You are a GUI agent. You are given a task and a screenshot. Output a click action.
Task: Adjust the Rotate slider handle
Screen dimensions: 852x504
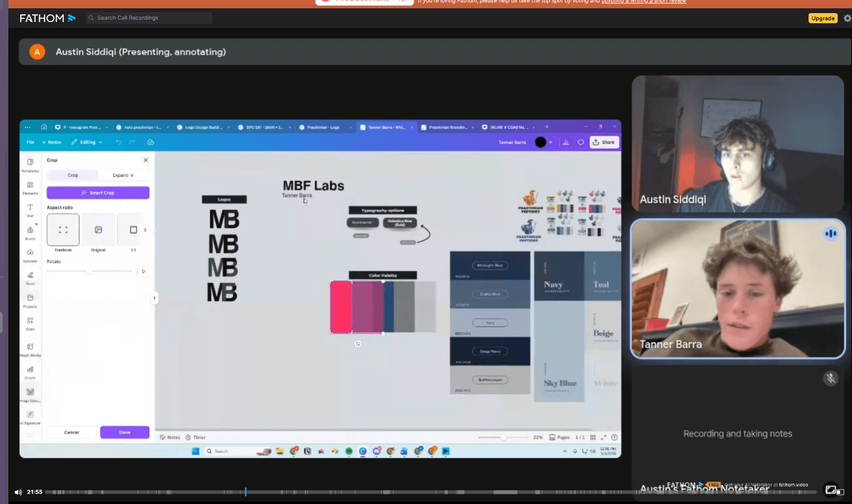(89, 271)
